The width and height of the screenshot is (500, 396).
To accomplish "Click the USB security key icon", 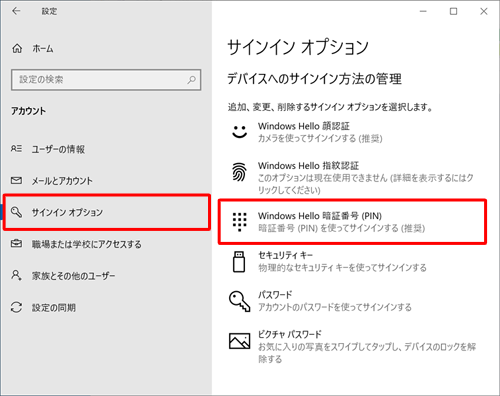I will click(239, 262).
